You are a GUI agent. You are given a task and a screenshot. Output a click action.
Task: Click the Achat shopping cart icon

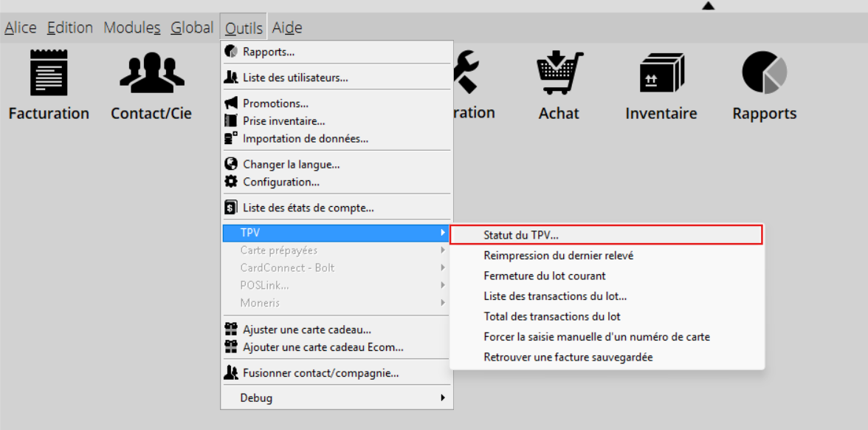pos(559,73)
